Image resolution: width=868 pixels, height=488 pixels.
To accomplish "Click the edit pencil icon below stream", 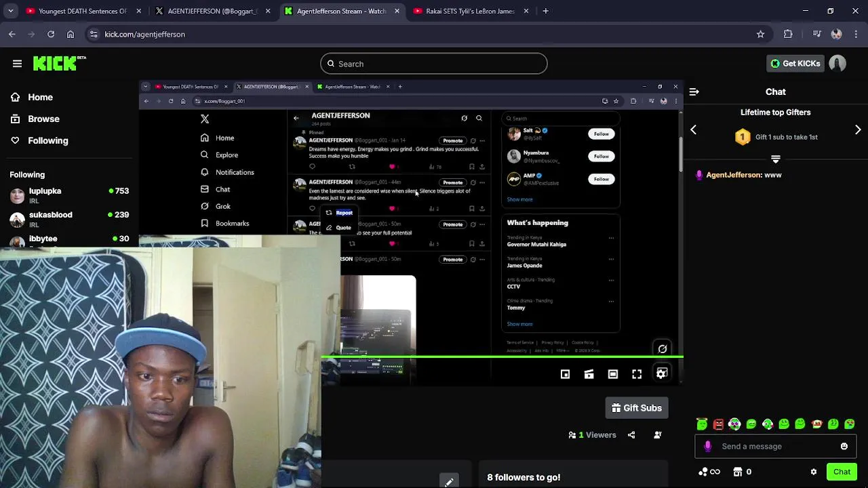I will tap(449, 482).
